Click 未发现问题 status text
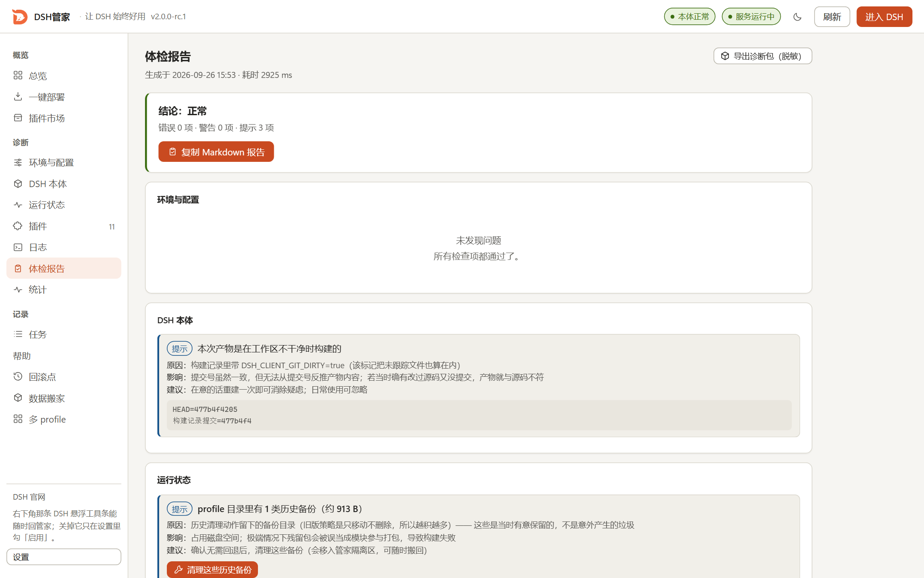Viewport: 924px width, 578px height. [x=478, y=240]
